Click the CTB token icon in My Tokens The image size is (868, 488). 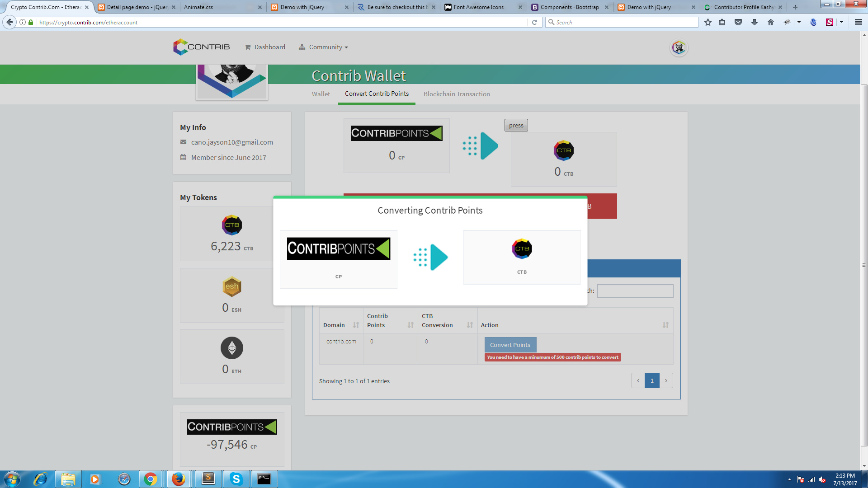pyautogui.click(x=232, y=225)
